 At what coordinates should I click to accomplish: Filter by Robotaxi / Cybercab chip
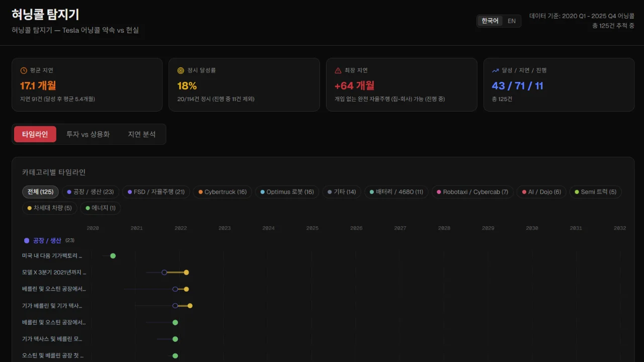coord(472,192)
